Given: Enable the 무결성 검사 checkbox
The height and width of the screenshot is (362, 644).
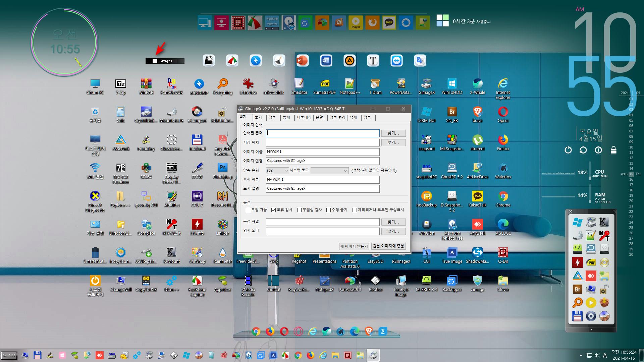Looking at the screenshot, I should [299, 210].
